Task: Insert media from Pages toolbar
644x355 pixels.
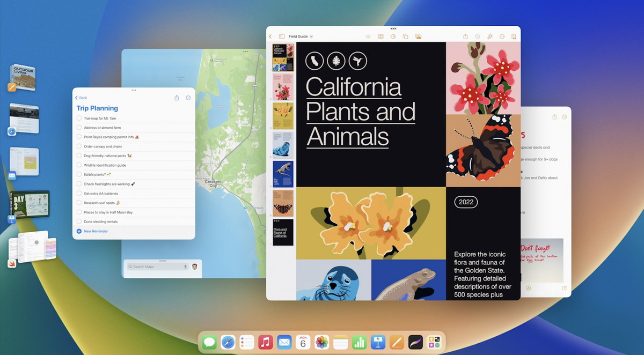Action: (418, 36)
